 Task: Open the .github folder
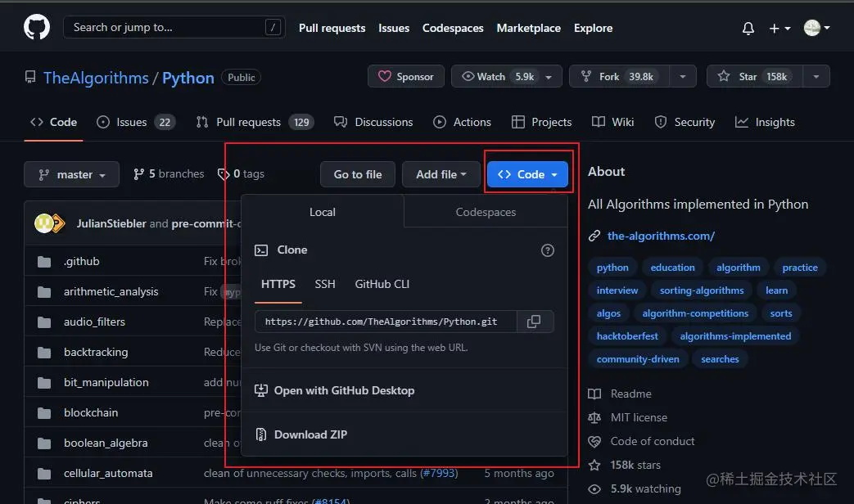coord(82,261)
